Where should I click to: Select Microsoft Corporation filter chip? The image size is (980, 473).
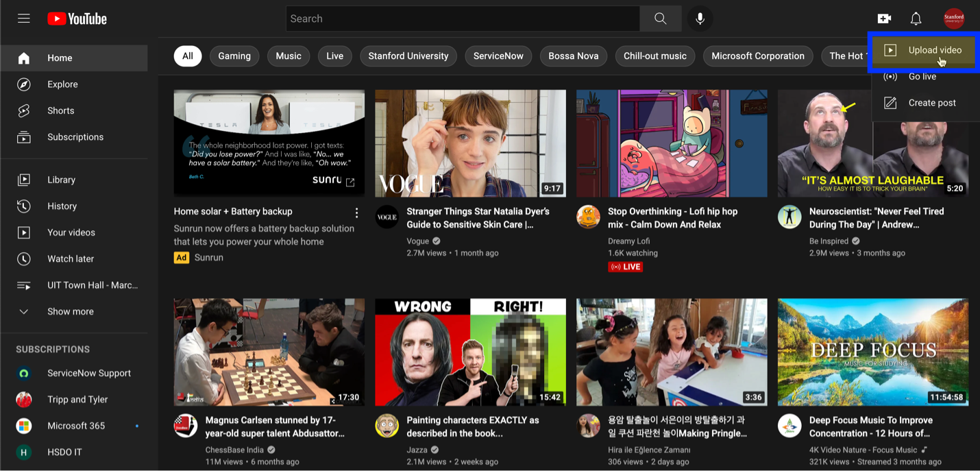(x=758, y=56)
